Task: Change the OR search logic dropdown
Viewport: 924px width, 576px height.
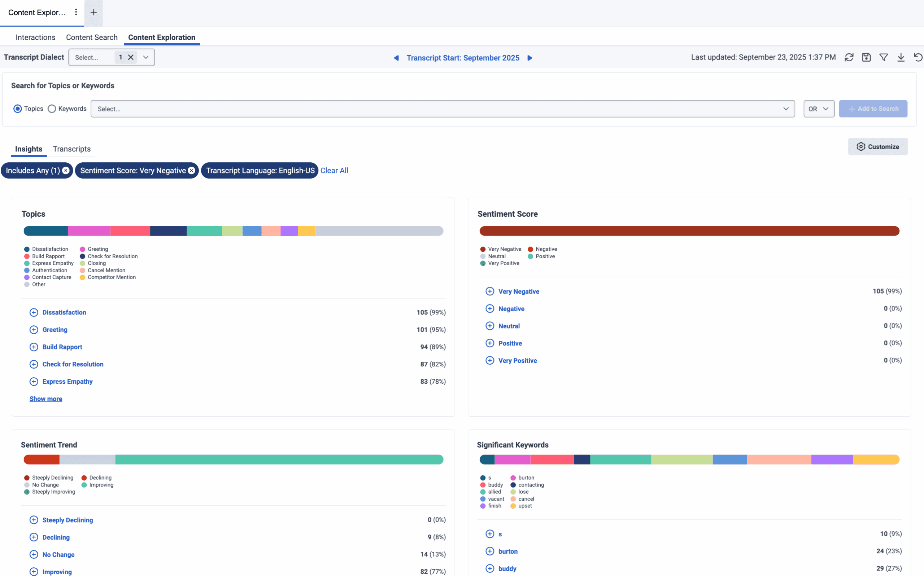Action: point(818,109)
